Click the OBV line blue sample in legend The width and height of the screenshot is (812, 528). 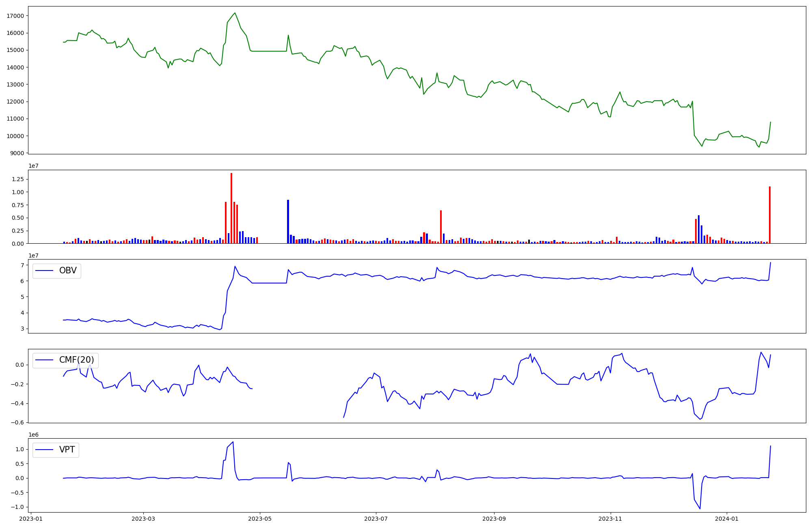click(45, 271)
